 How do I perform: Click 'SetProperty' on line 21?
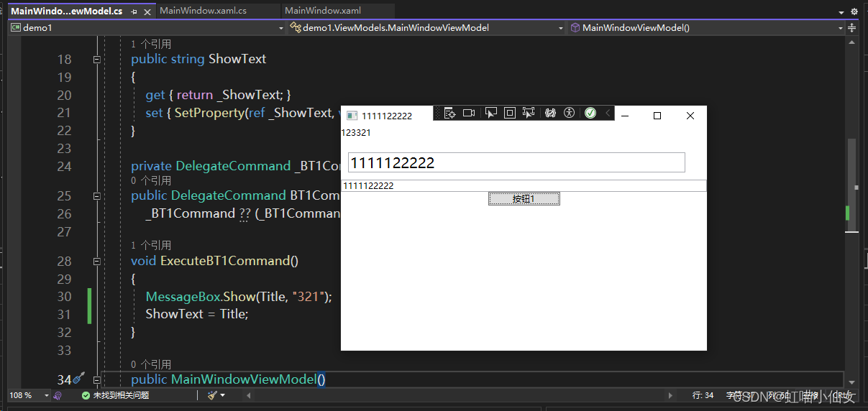[x=208, y=113]
